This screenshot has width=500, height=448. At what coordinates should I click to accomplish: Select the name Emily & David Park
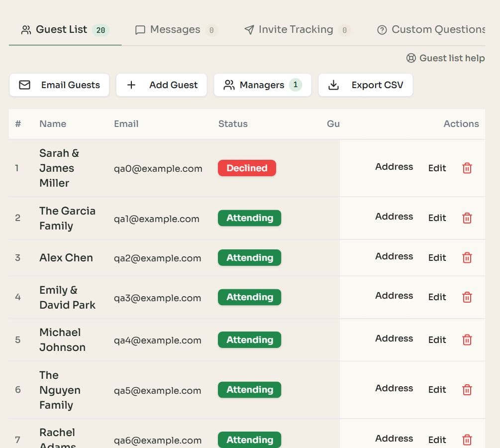67,297
